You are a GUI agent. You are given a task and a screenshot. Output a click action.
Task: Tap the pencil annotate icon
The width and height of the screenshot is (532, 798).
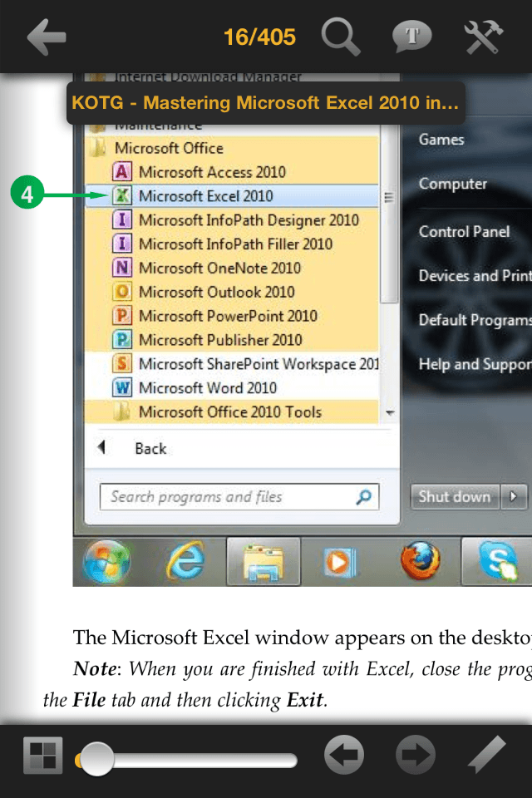[x=486, y=755]
